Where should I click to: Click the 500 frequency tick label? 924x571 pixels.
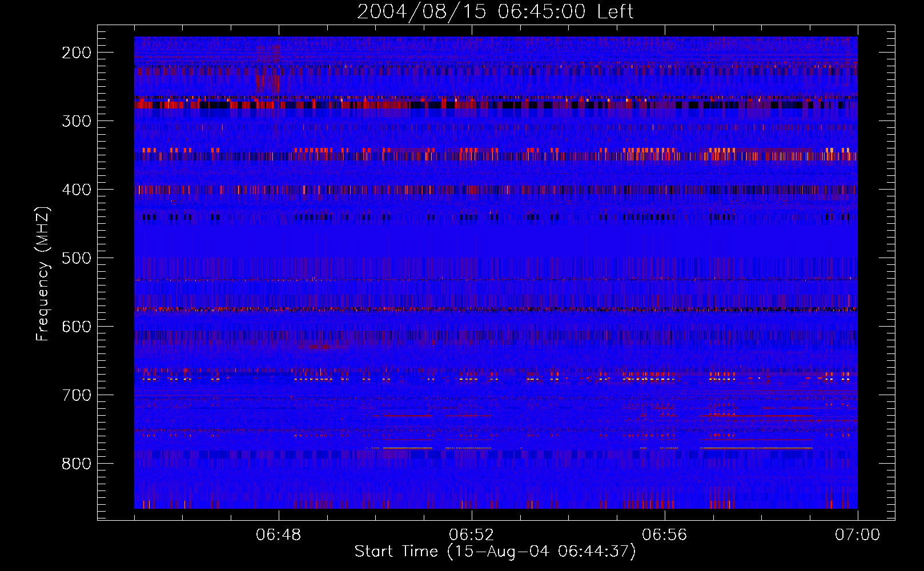pos(77,258)
